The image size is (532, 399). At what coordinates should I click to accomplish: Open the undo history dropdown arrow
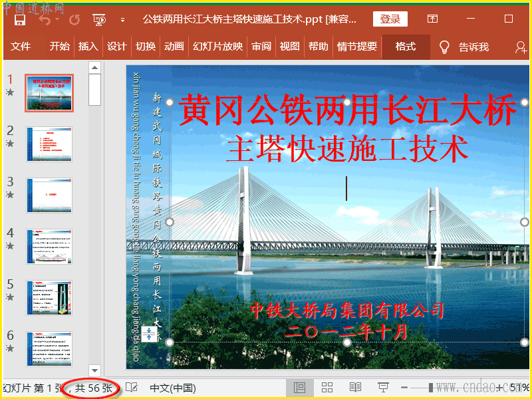(x=57, y=19)
